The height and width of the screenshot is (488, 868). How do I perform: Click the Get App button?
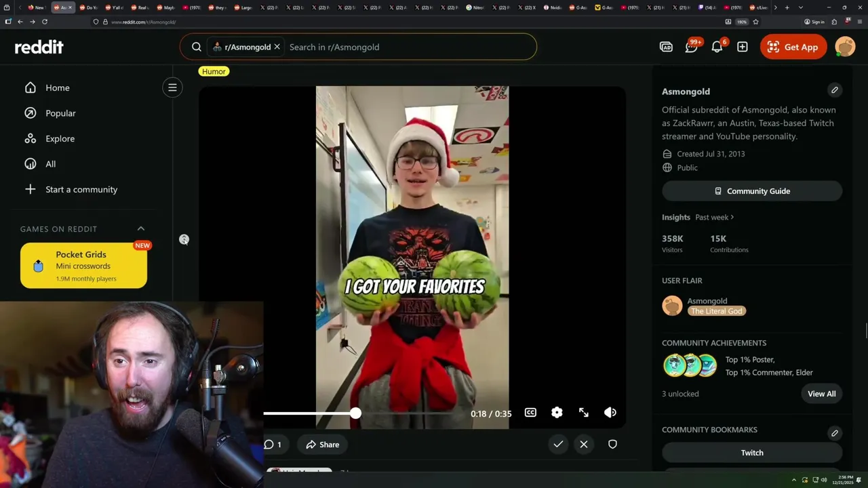click(793, 47)
